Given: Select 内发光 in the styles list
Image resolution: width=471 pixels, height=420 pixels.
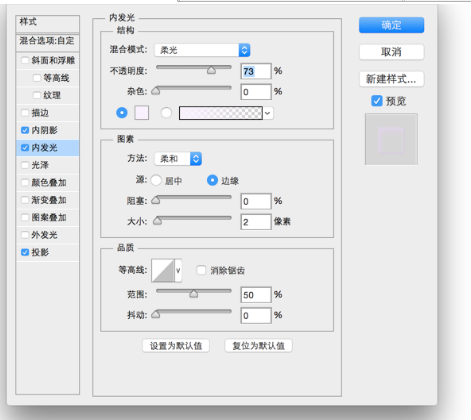Looking at the screenshot, I should tap(47, 148).
